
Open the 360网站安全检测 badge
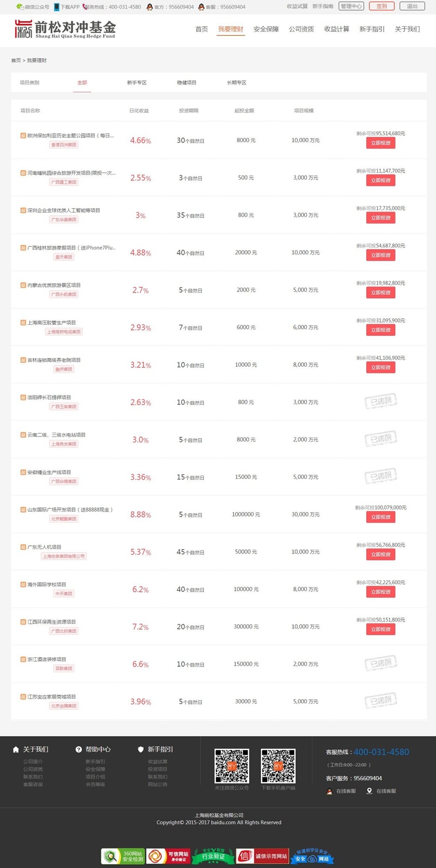pos(123,856)
